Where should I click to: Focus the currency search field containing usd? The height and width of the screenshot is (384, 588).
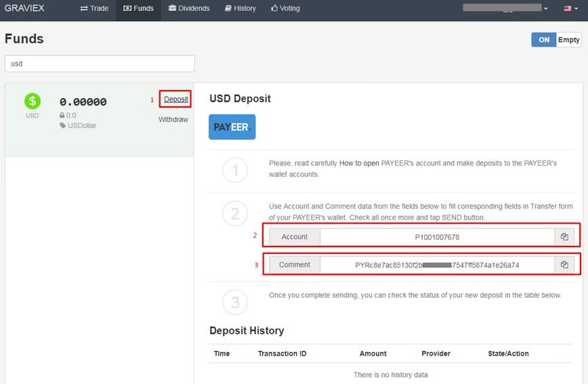click(100, 64)
